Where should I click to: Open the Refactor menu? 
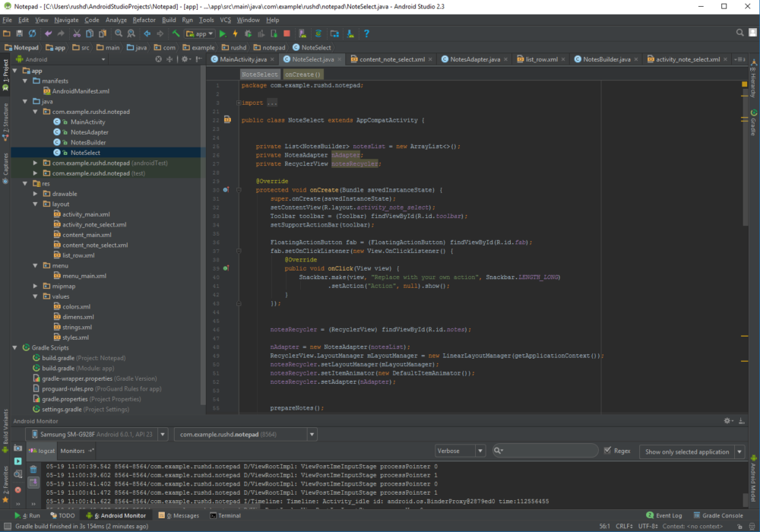[x=144, y=20]
